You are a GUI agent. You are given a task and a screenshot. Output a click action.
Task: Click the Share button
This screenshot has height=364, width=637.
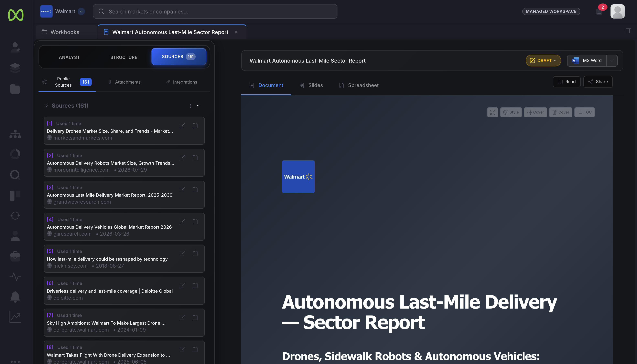(x=598, y=82)
